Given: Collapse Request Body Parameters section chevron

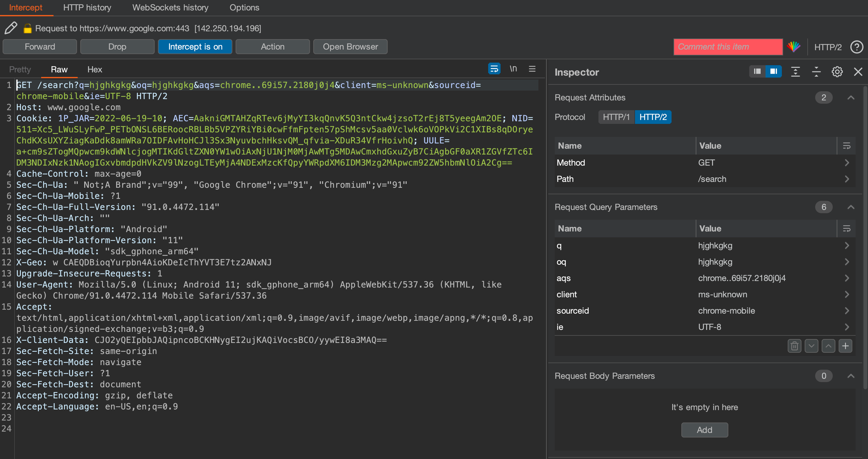Looking at the screenshot, I should [851, 376].
